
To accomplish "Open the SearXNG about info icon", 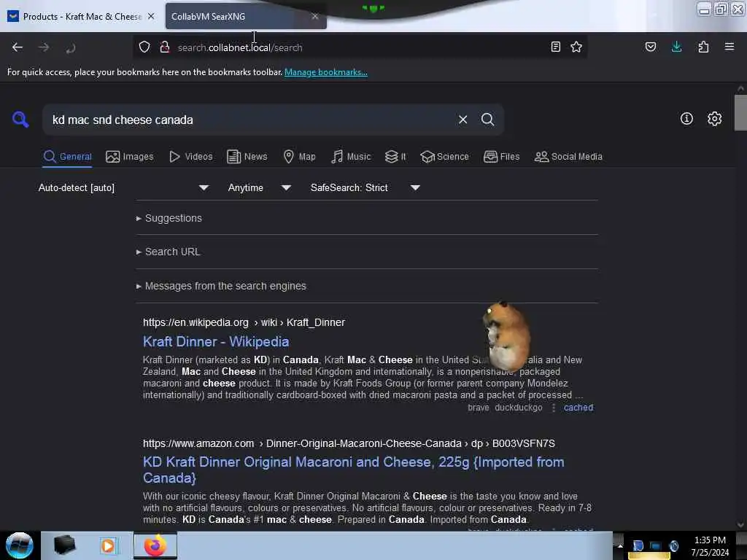I will [686, 119].
